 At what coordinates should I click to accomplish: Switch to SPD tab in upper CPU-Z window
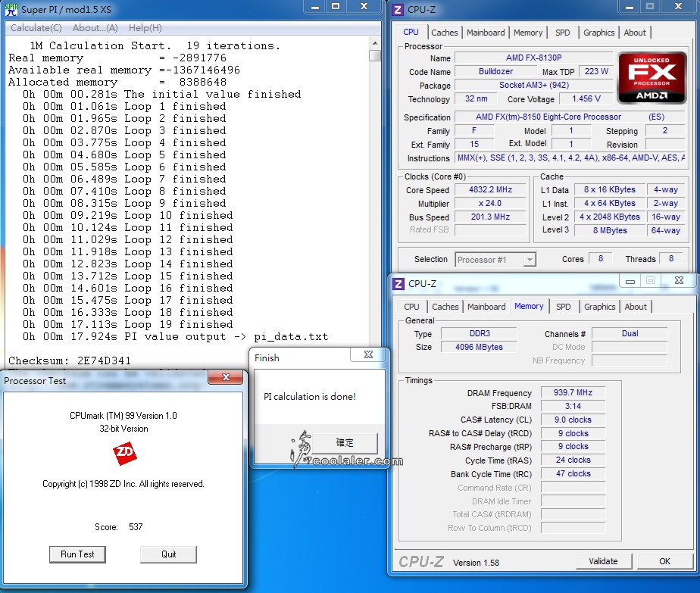pyautogui.click(x=562, y=33)
